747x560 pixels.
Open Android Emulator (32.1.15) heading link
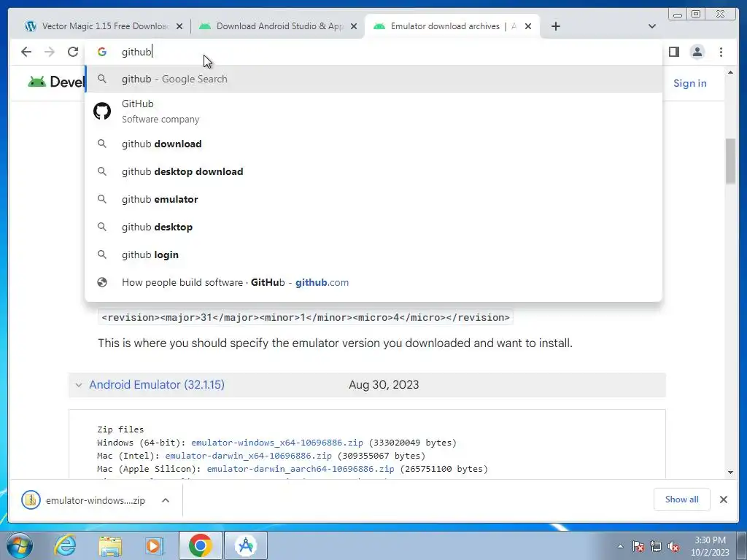pos(157,385)
